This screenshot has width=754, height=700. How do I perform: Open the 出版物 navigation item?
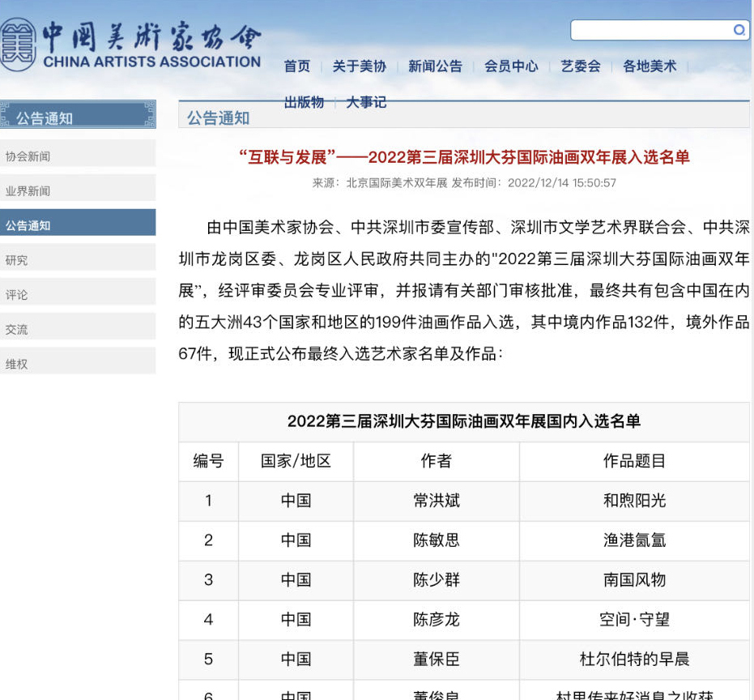click(304, 102)
